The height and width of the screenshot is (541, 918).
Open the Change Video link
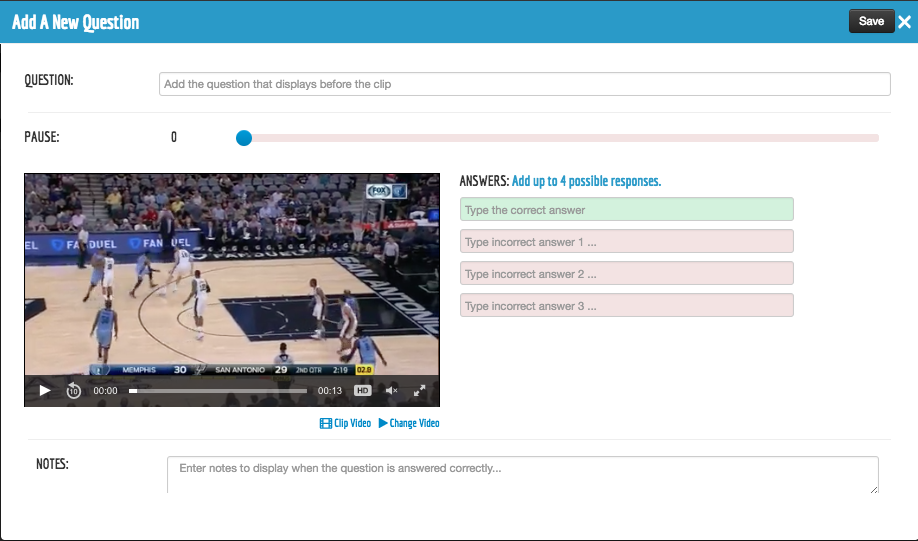coord(414,423)
